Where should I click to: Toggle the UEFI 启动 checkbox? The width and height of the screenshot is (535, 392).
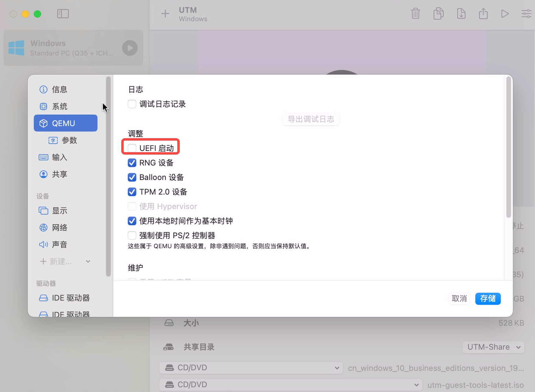[132, 148]
